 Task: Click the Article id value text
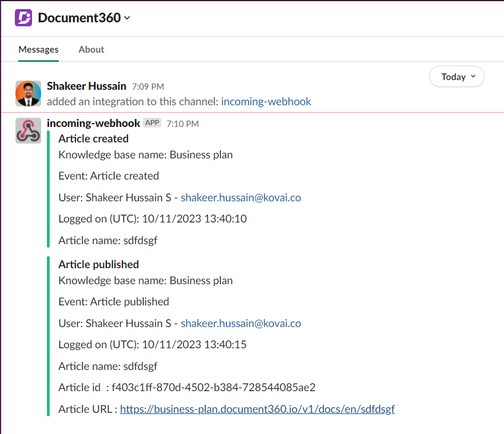213,388
